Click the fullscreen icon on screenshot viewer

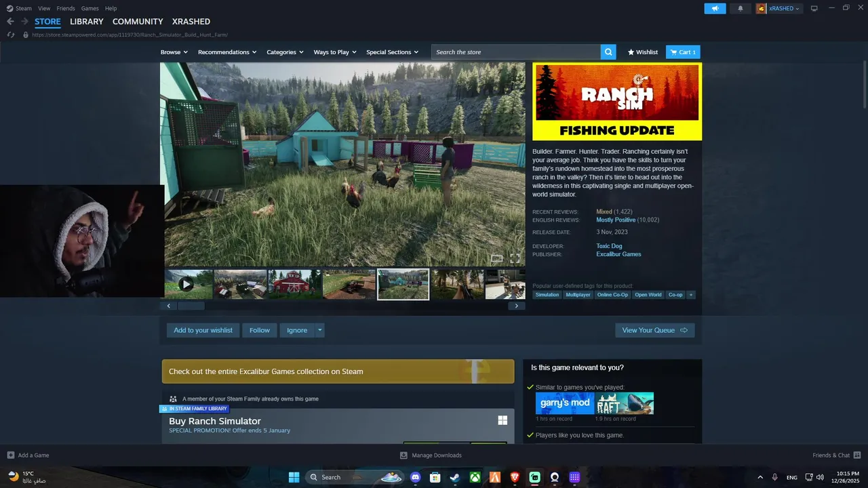(515, 258)
